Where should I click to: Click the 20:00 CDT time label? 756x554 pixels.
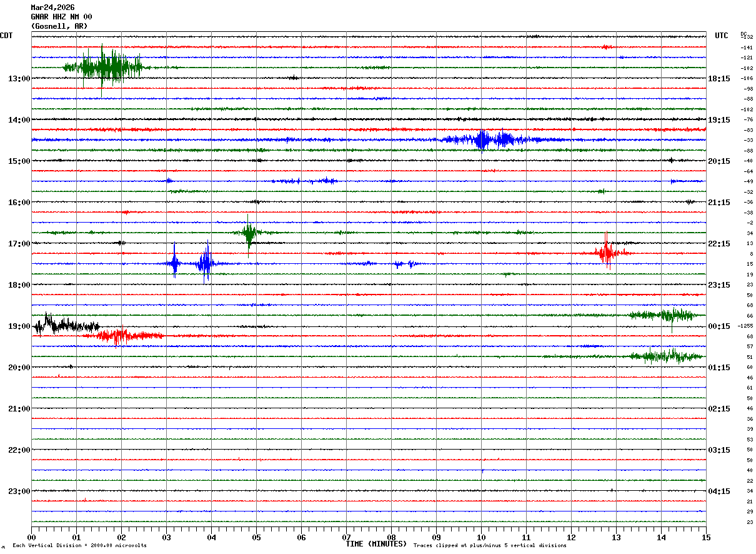19,368
